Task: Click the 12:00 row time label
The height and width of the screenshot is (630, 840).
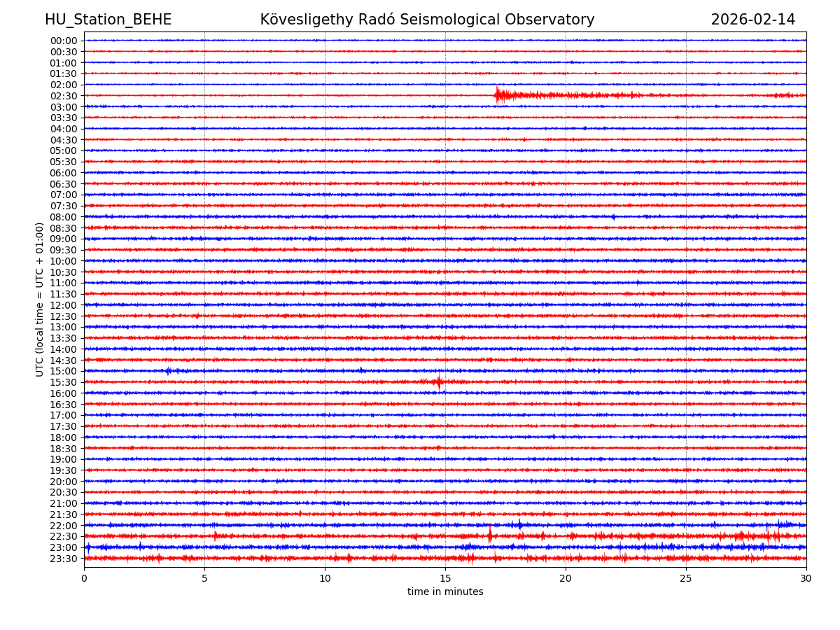Action: 64,305
